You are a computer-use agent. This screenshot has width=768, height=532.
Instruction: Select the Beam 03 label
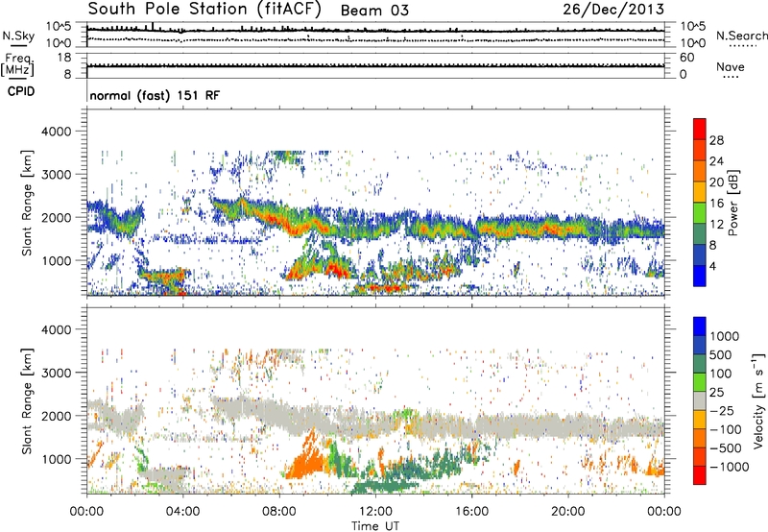coord(374,11)
